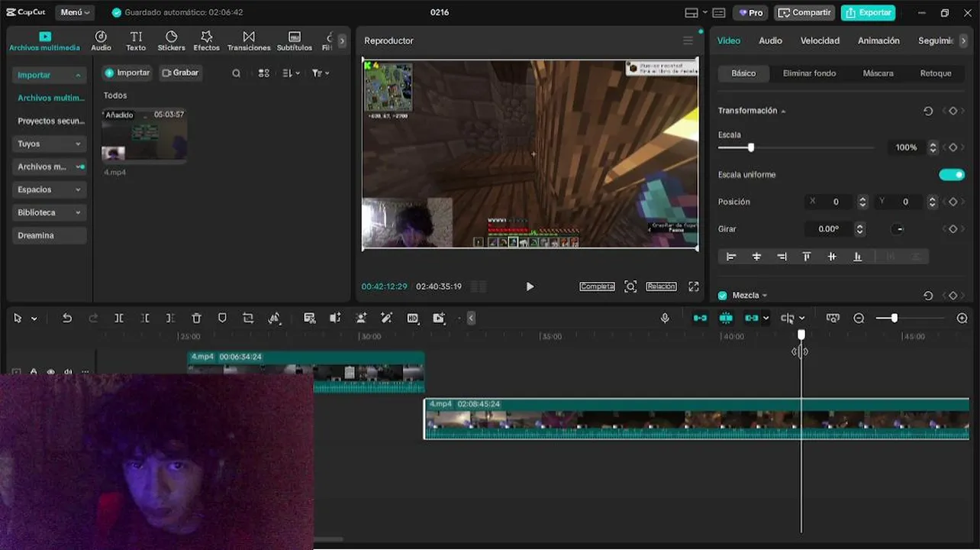Click the split clip tool
980x550 pixels.
tap(119, 318)
